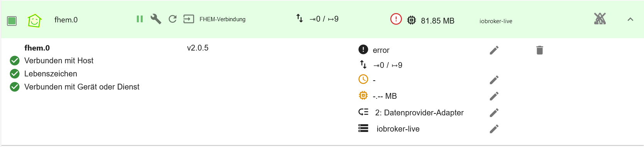Toggle the fhem.0 row checkbox
This screenshot has width=644, height=147.
coord(12,20)
